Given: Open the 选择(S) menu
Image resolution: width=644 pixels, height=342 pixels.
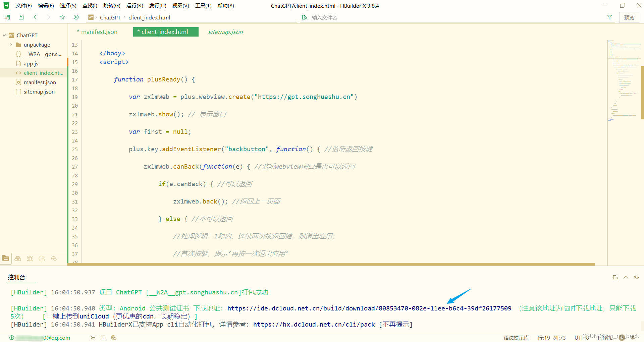Looking at the screenshot, I should tap(68, 6).
